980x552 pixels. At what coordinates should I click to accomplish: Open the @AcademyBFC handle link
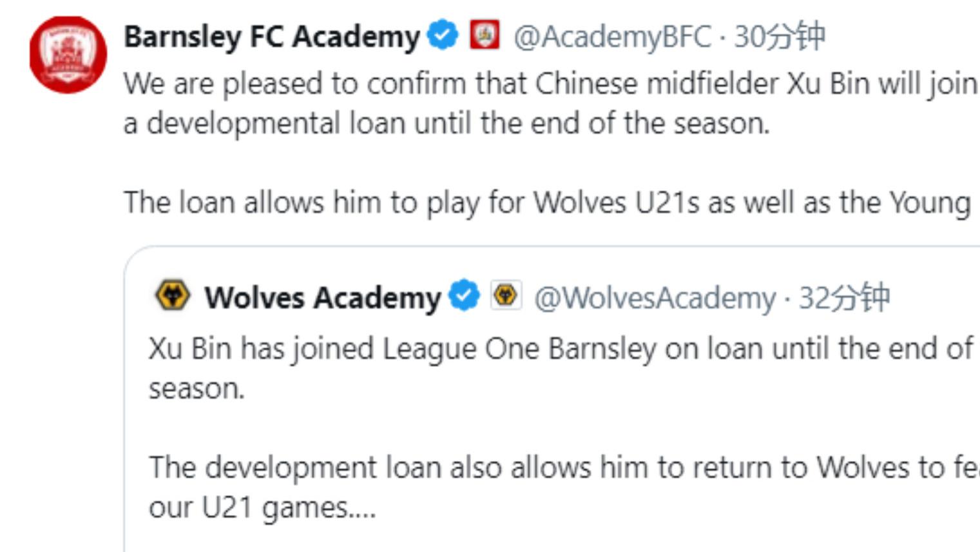click(612, 37)
